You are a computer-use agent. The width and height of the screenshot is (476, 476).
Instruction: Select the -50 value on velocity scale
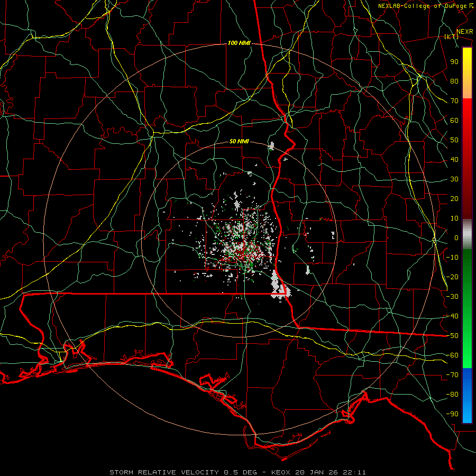coord(452,336)
